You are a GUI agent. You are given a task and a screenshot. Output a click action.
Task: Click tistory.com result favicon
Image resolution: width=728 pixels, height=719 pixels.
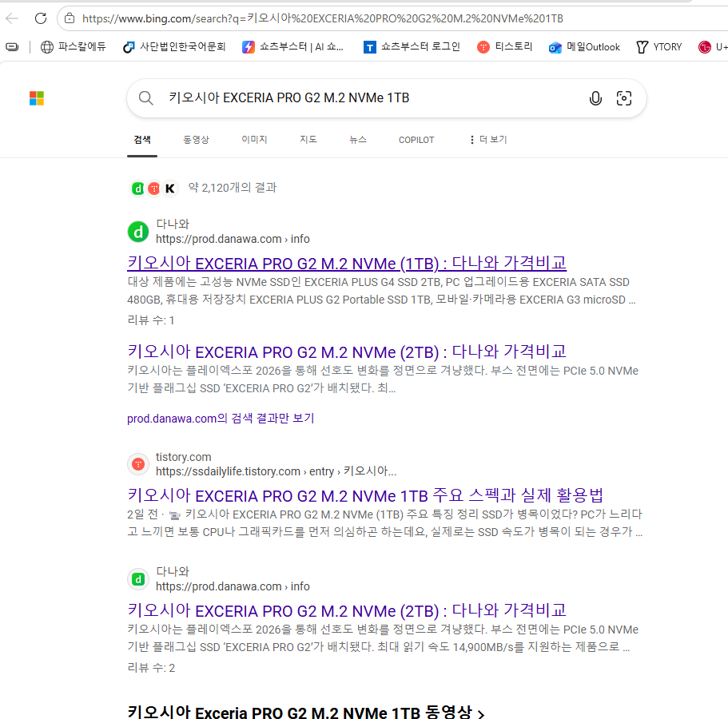138,464
